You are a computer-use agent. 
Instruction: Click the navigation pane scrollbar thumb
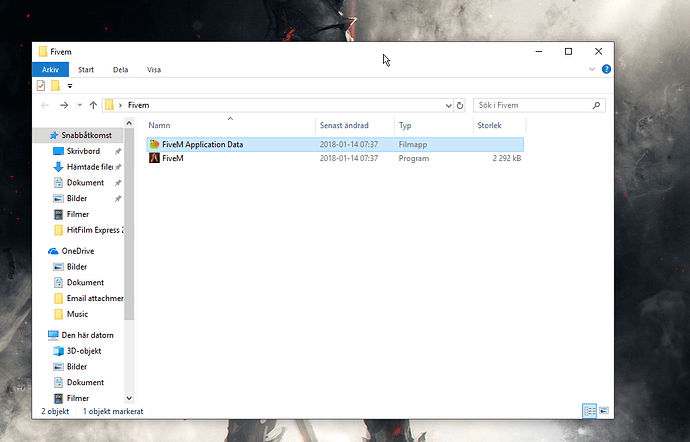click(129, 225)
